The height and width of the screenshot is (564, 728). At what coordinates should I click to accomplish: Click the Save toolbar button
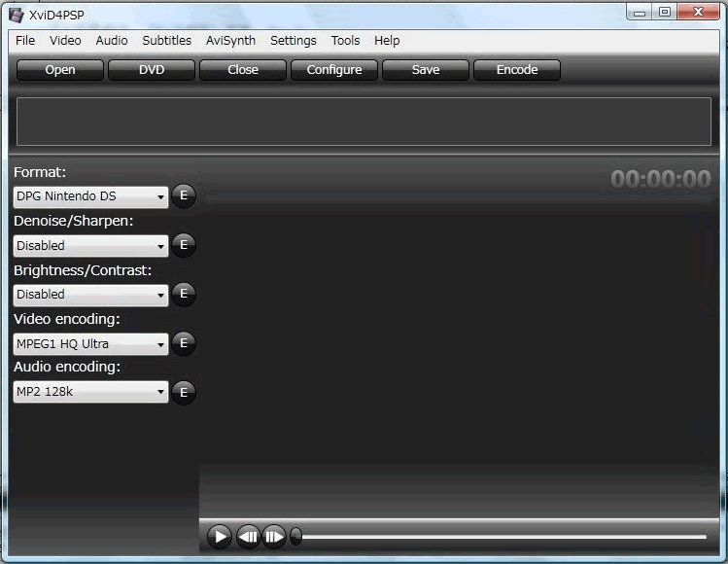coord(426,70)
